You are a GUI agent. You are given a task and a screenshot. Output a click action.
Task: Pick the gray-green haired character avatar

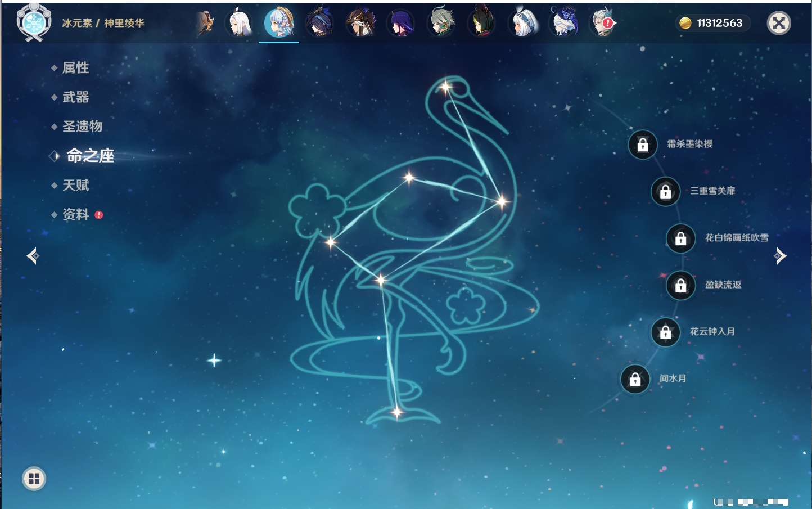[x=441, y=23]
